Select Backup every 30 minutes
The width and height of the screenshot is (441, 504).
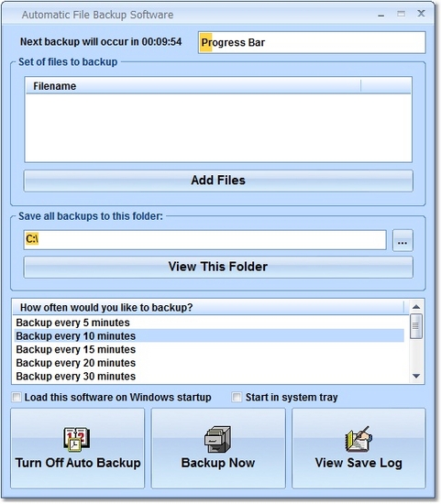click(209, 377)
